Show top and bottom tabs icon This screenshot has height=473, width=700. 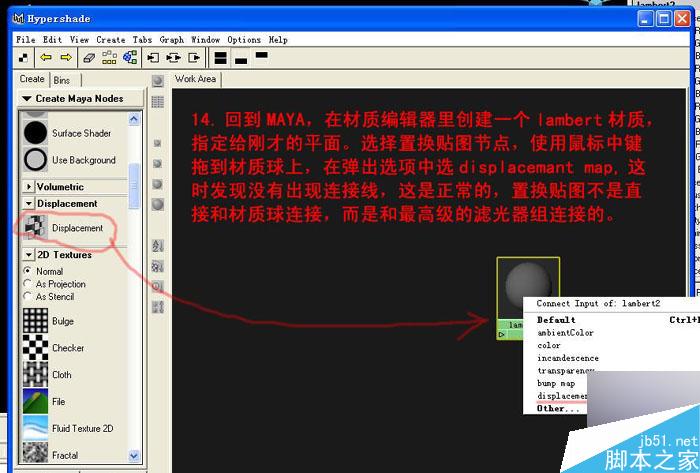point(221,58)
